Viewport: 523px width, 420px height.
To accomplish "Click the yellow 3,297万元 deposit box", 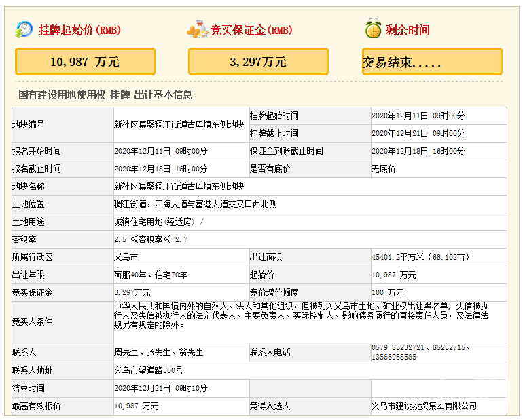I will 258,62.
